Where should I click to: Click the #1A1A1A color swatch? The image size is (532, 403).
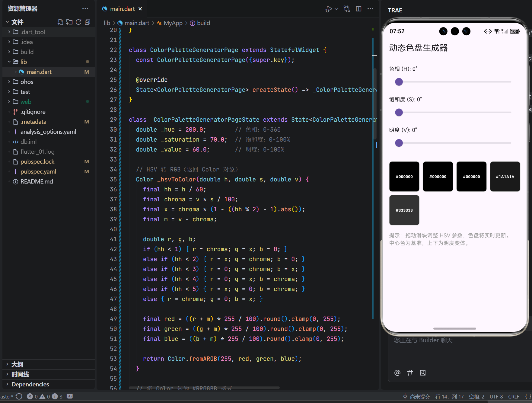505,177
